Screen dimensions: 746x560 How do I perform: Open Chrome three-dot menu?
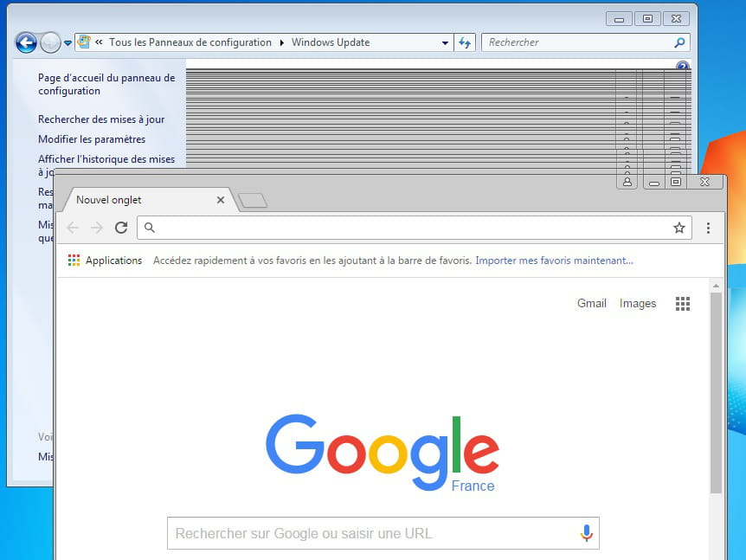(708, 228)
